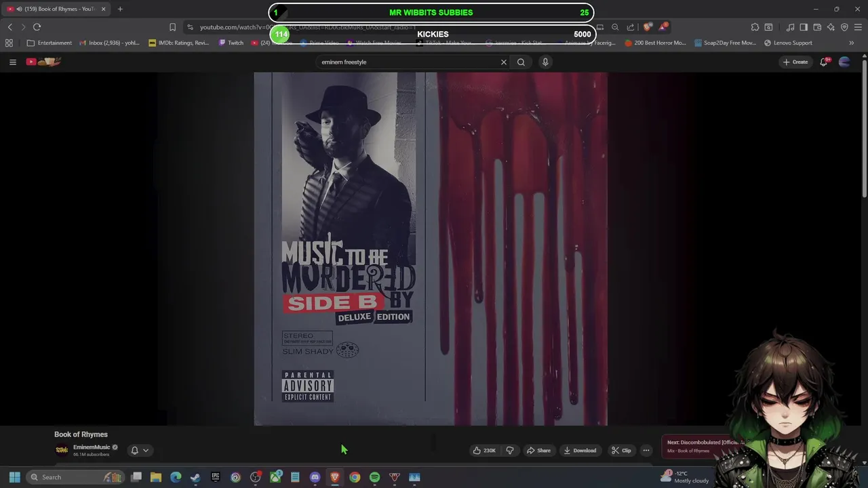
Task: Open the Windows Start menu
Action: tap(14, 477)
